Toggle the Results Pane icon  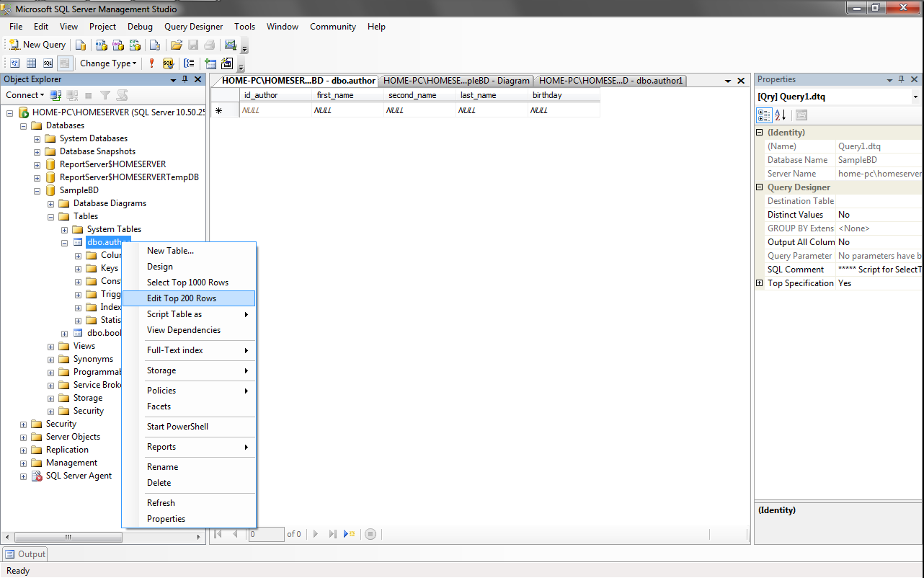(x=64, y=63)
